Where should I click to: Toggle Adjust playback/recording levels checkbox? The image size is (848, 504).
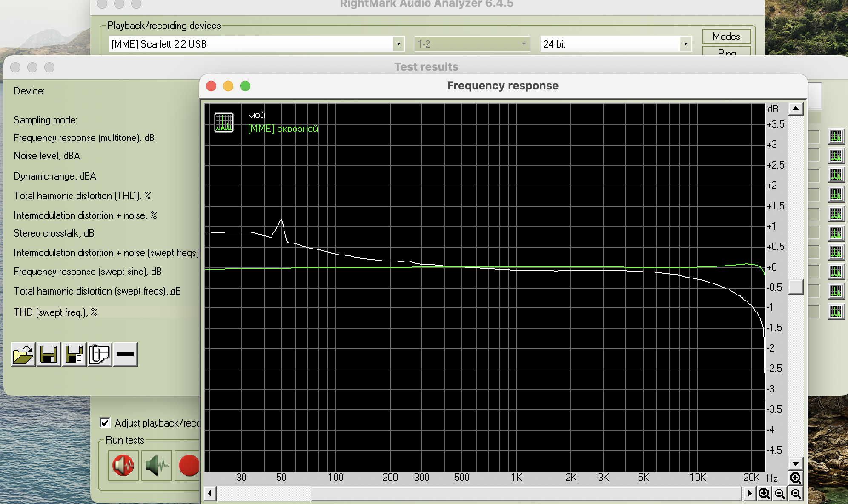click(105, 423)
